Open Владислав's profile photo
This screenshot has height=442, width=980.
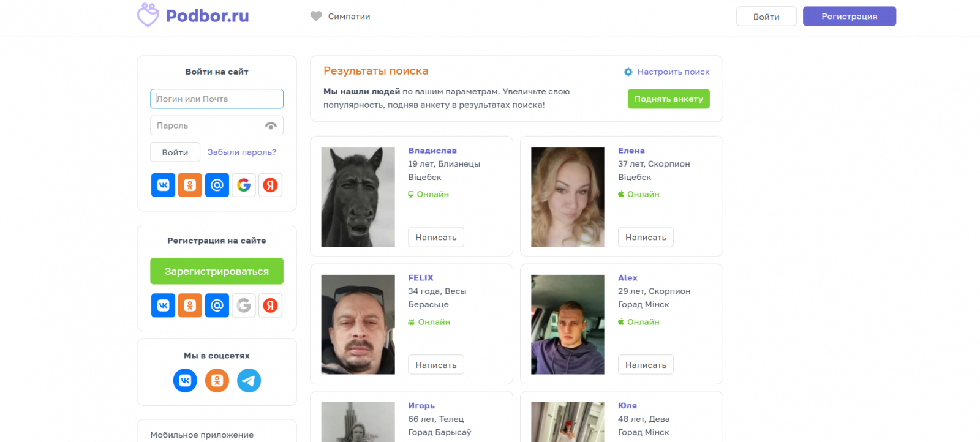(358, 197)
